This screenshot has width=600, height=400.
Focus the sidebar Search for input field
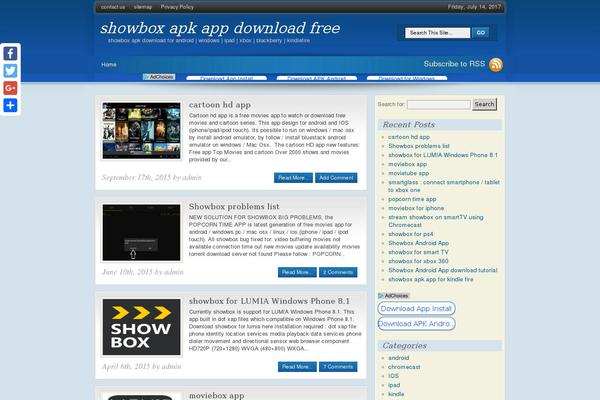click(439, 104)
